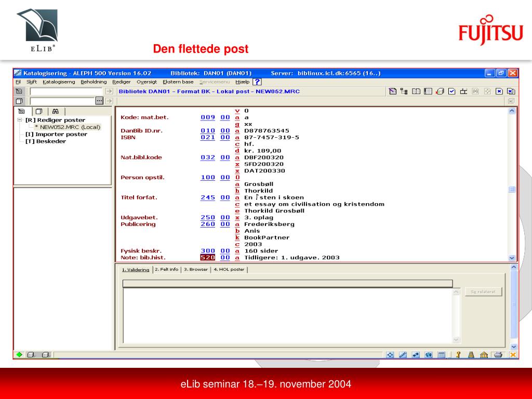
Task: Open the Hjælp menu
Action: (x=242, y=82)
